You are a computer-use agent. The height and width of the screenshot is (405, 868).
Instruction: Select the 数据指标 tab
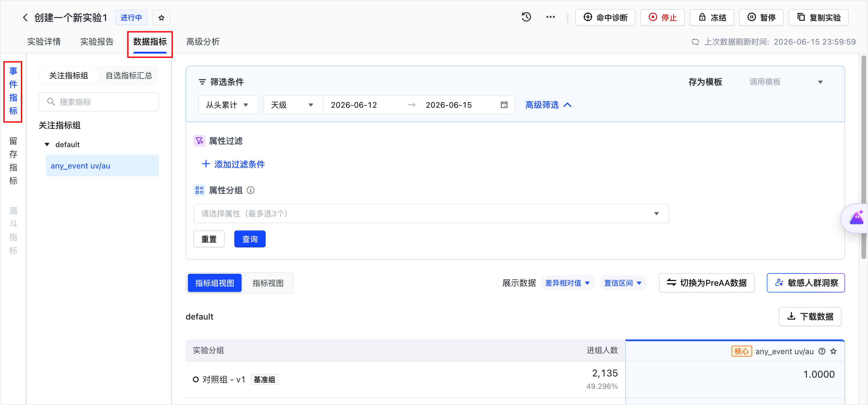(x=150, y=42)
